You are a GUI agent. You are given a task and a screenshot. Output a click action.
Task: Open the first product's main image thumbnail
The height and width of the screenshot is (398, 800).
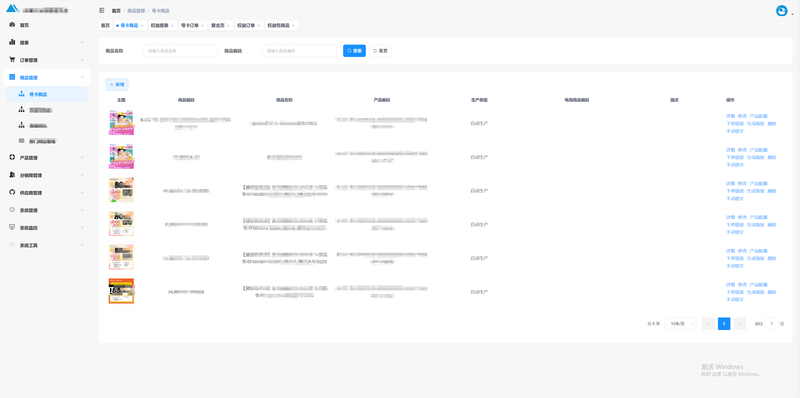121,122
